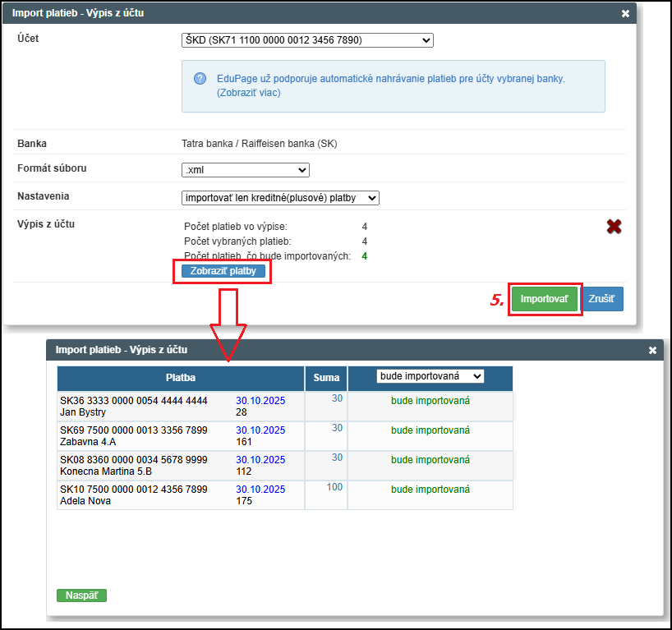Click the Suma column header
This screenshot has width=672, height=630.
point(326,379)
